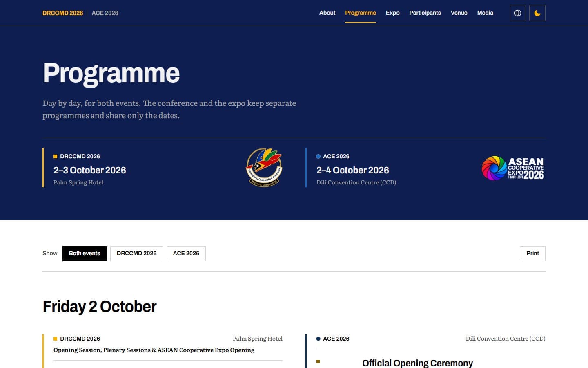Image resolution: width=588 pixels, height=368 pixels.
Task: Go to the Expo page
Action: coord(392,13)
